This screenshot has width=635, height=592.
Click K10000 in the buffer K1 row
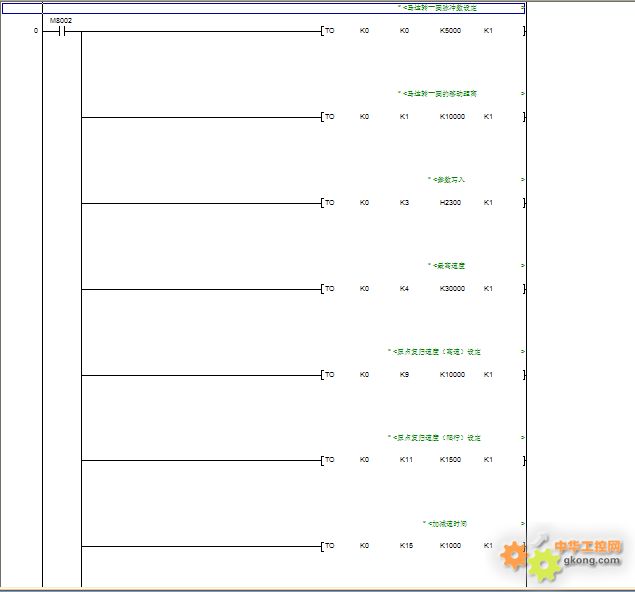point(452,117)
